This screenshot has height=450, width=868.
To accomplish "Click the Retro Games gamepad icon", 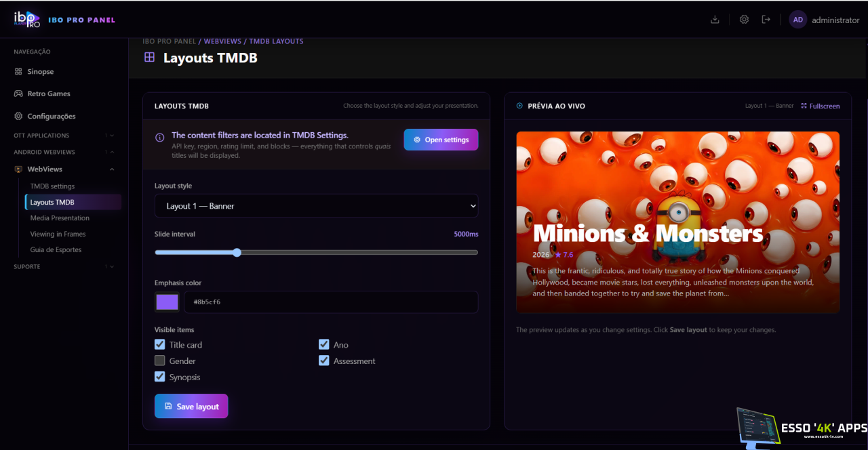I will (18, 94).
